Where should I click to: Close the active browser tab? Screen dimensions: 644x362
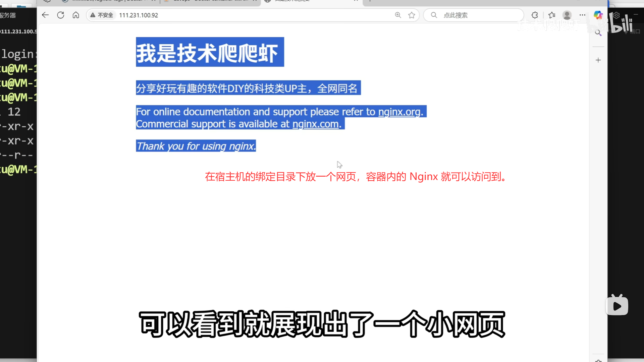pyautogui.click(x=356, y=1)
